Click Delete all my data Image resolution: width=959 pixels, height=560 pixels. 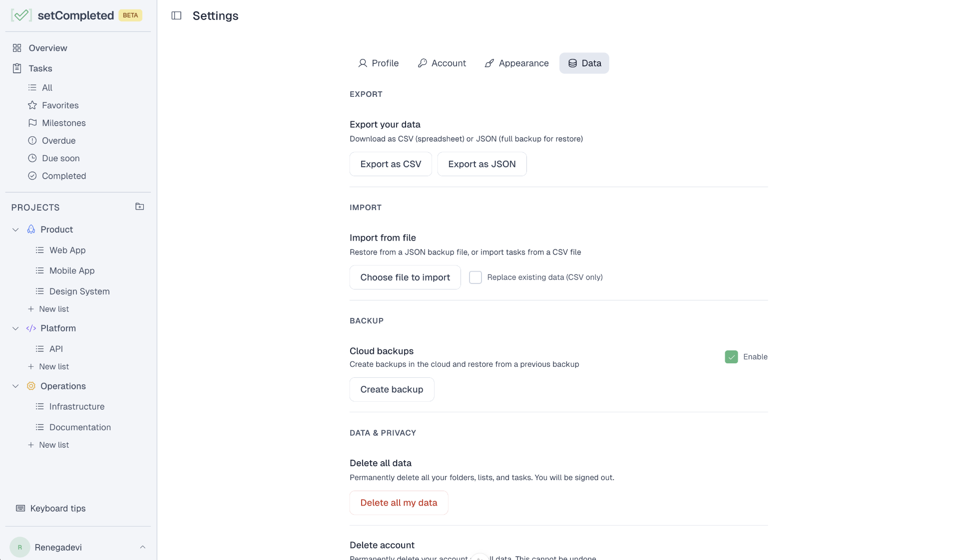398,503
